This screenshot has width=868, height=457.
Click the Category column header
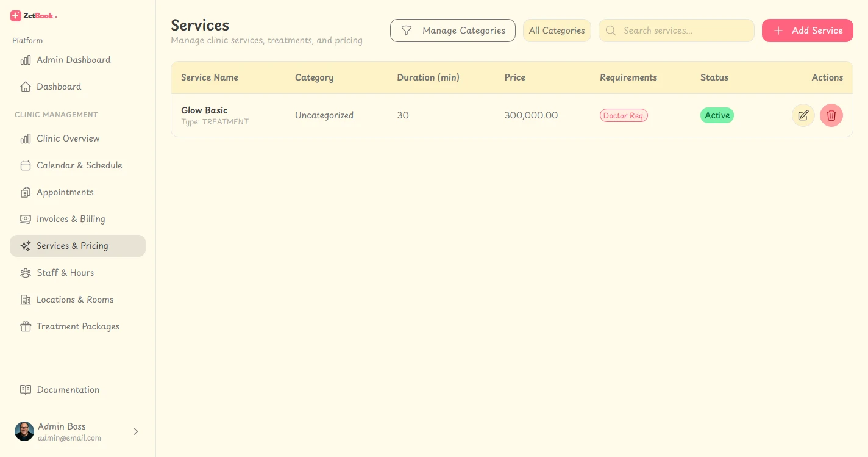pos(314,77)
